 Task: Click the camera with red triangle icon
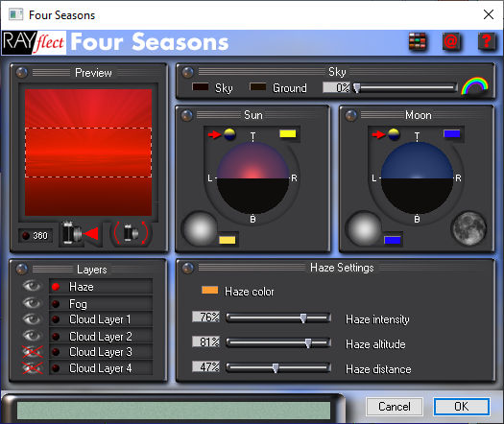(x=81, y=233)
